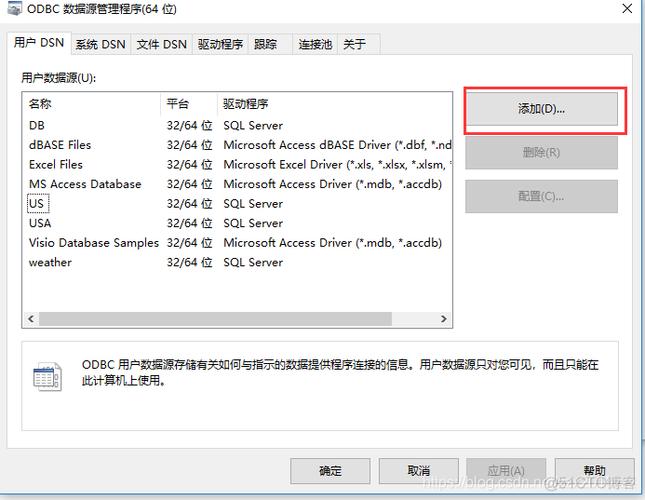Click the list's right scroll arrow

(x=443, y=319)
